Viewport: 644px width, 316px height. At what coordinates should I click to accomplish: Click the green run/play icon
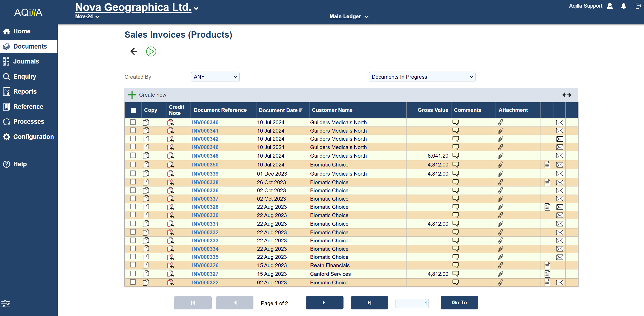click(x=151, y=52)
